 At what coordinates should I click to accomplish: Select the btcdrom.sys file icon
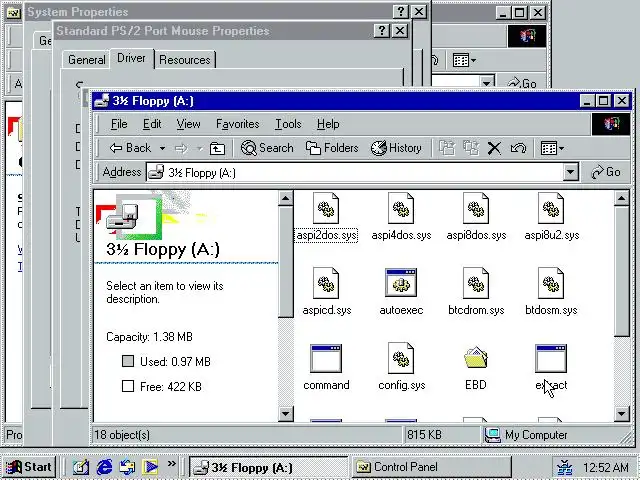476,283
